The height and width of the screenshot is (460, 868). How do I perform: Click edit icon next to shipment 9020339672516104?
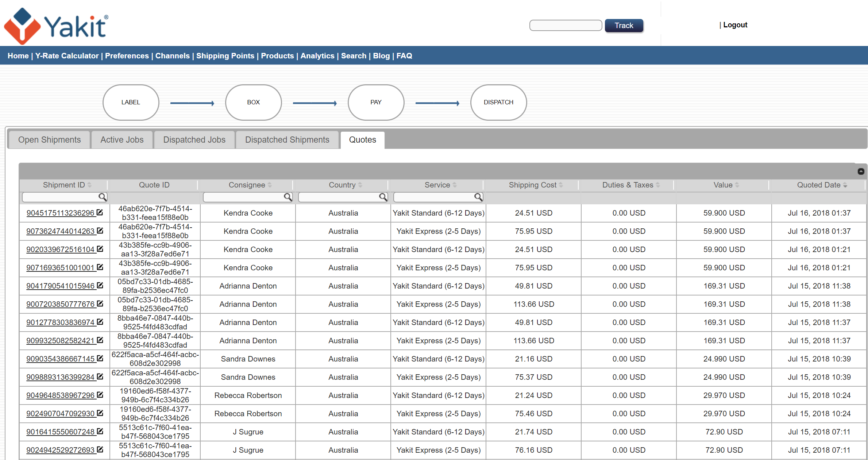tap(100, 249)
